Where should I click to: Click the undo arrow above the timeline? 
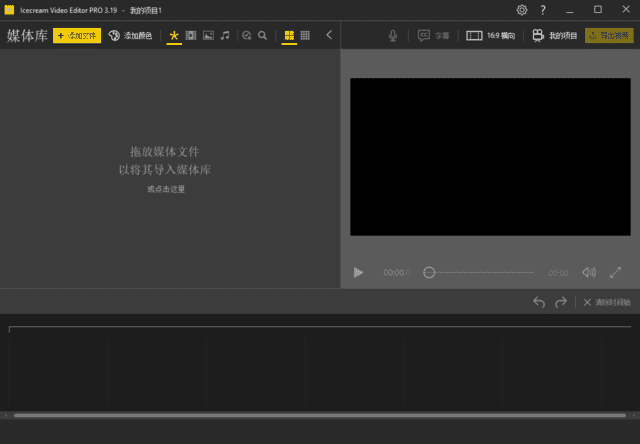[539, 302]
